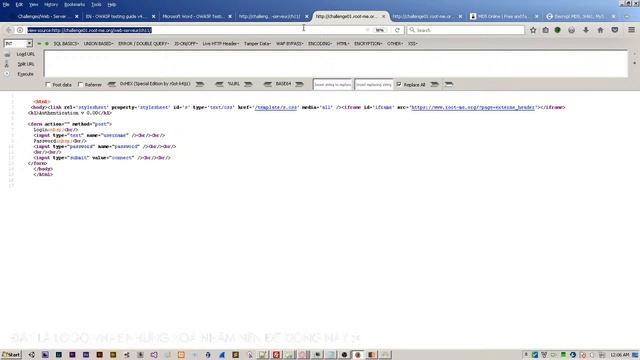This screenshot has height=360, width=640.
Task: Expand the ENCRYPTION menu
Action: pyautogui.click(x=368, y=43)
